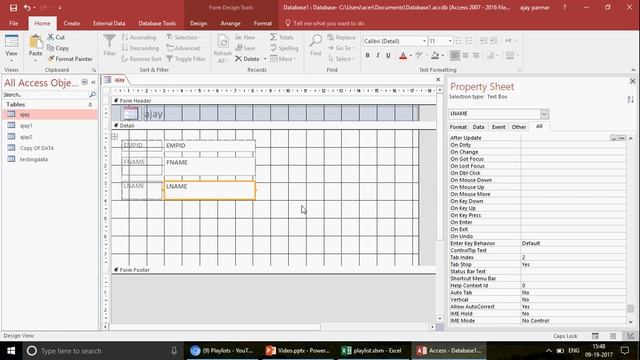
Task: Switch to the Arrange tab
Action: pos(230,23)
